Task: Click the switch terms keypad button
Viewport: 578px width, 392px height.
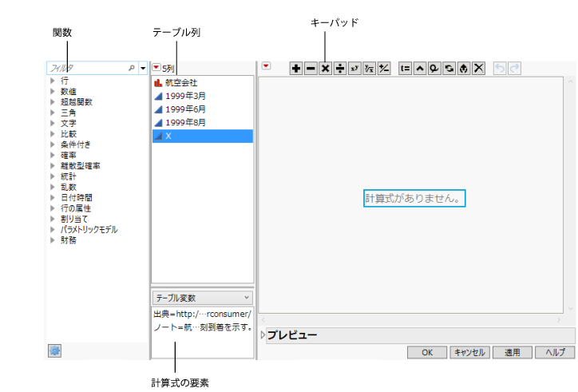Action: point(449,68)
